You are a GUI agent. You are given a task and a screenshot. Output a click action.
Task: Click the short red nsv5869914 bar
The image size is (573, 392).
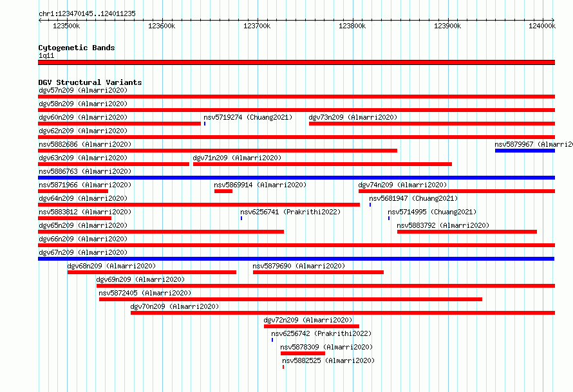(x=223, y=191)
